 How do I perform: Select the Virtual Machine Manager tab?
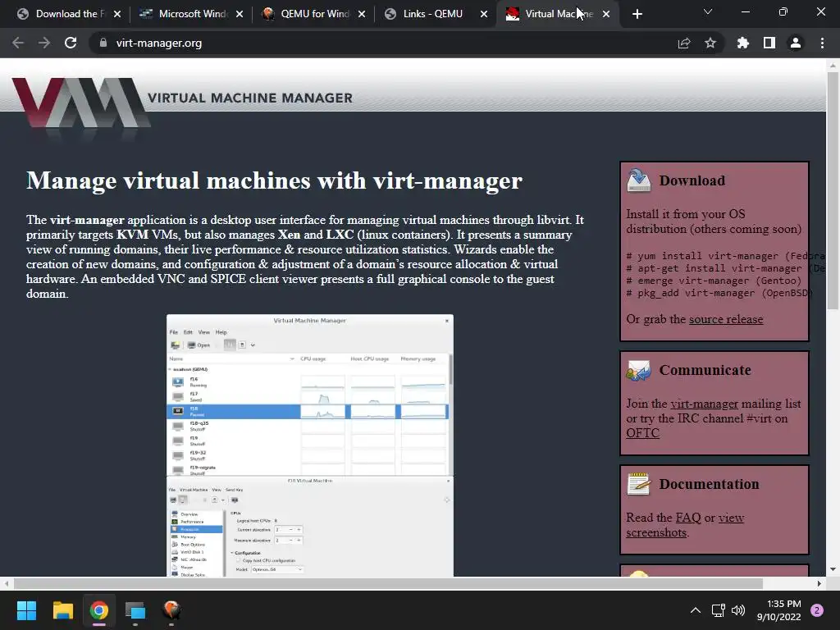point(558,14)
